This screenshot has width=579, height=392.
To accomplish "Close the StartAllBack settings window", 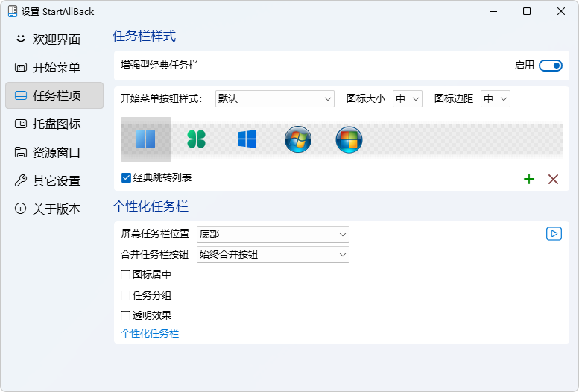I will (561, 11).
